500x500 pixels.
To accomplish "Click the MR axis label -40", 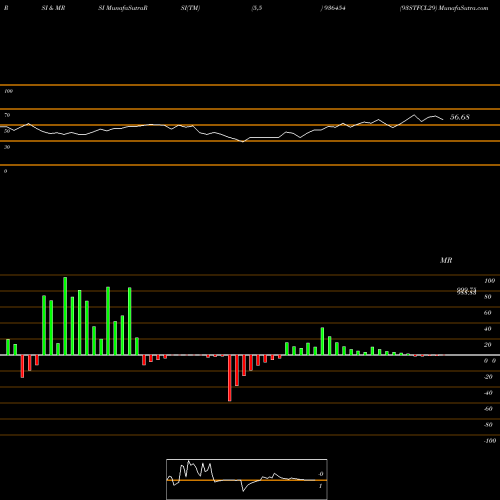I will 488,393.
